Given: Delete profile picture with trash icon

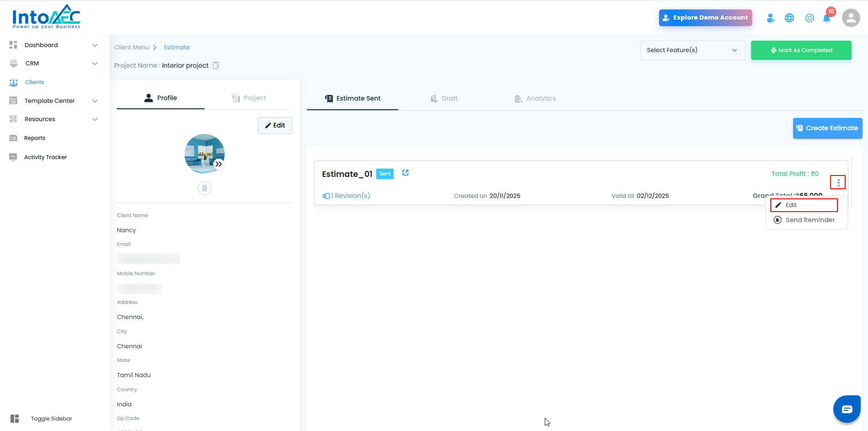Looking at the screenshot, I should 205,188.
